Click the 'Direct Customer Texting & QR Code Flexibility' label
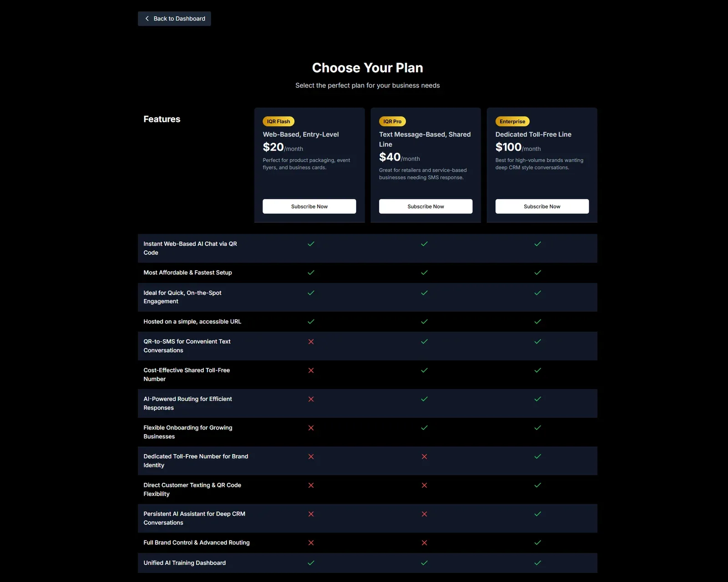 [192, 489]
